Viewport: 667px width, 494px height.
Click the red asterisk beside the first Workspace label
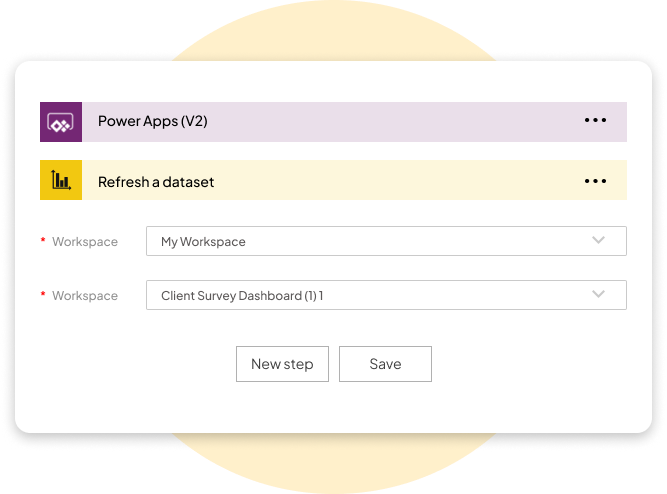pyautogui.click(x=43, y=241)
